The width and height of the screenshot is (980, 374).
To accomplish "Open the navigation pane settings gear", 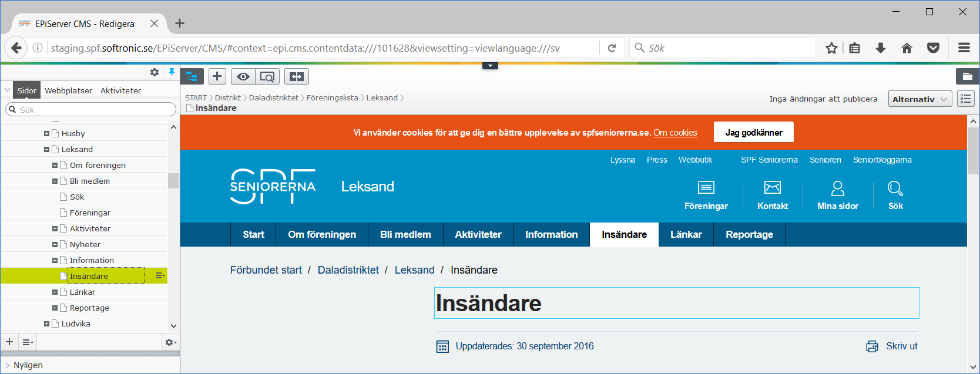I will click(155, 72).
